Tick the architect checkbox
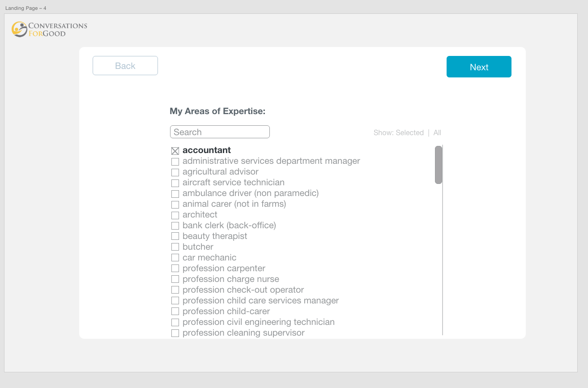The width and height of the screenshot is (588, 388). pyautogui.click(x=175, y=215)
